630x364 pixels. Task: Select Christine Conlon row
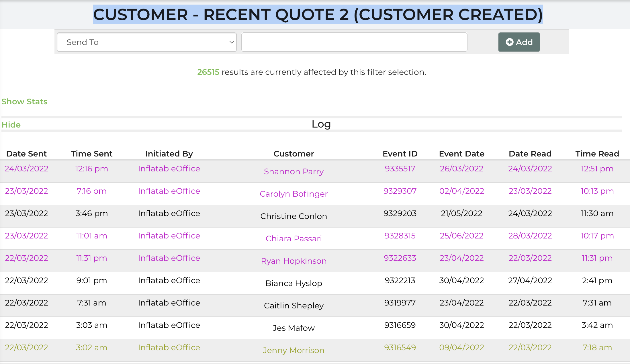(x=294, y=216)
